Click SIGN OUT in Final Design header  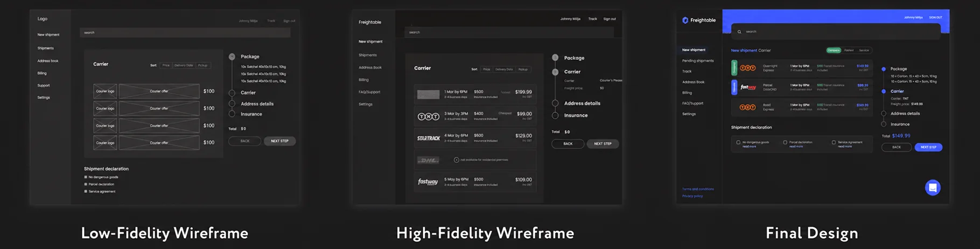pyautogui.click(x=935, y=17)
